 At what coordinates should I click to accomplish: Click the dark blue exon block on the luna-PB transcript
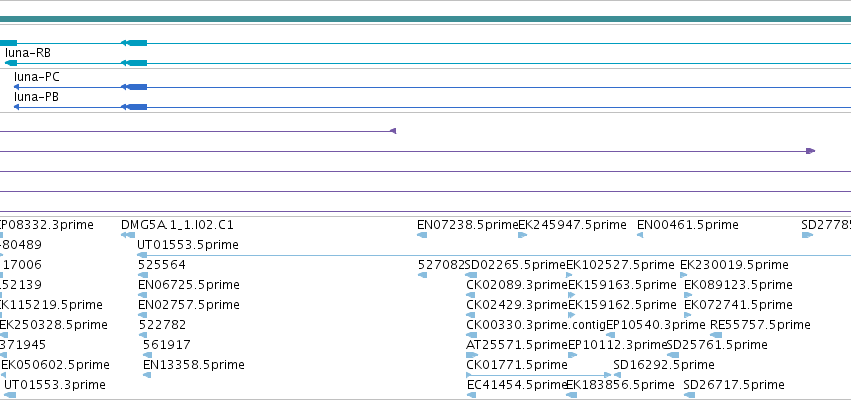point(137,107)
